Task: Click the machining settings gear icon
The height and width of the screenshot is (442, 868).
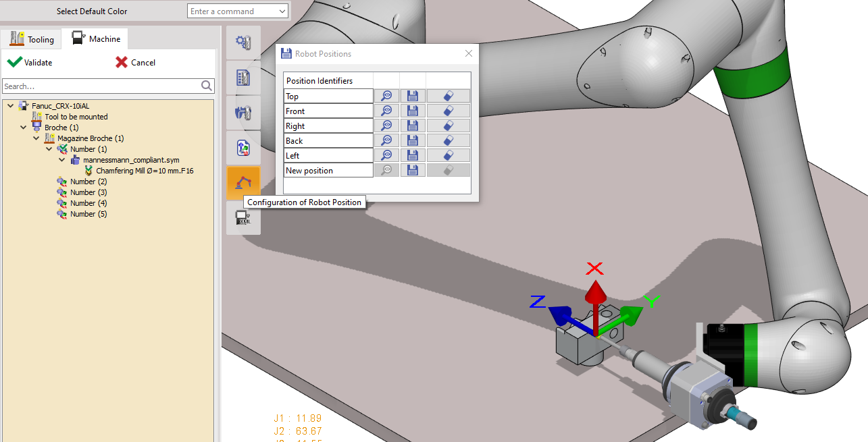Action: click(243, 42)
